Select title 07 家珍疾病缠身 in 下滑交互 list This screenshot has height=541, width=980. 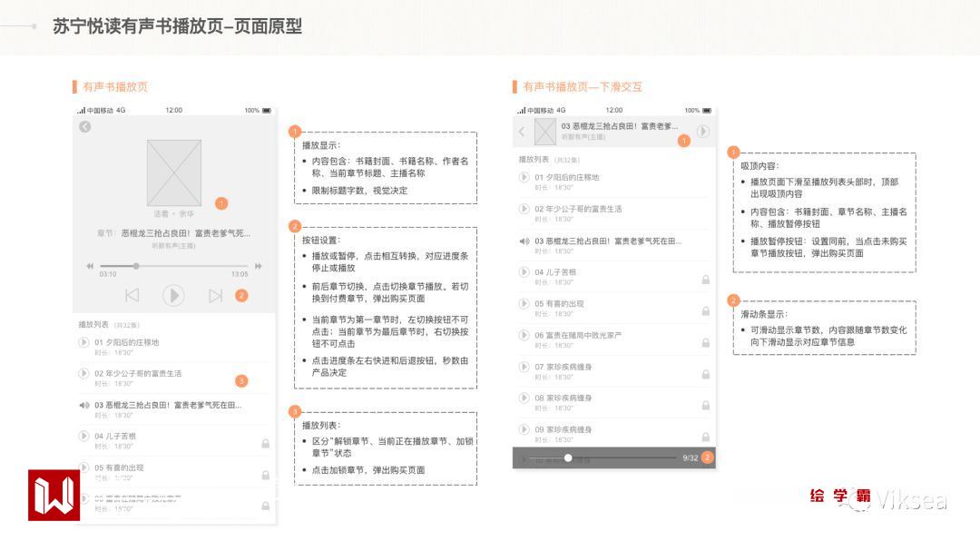(x=563, y=367)
